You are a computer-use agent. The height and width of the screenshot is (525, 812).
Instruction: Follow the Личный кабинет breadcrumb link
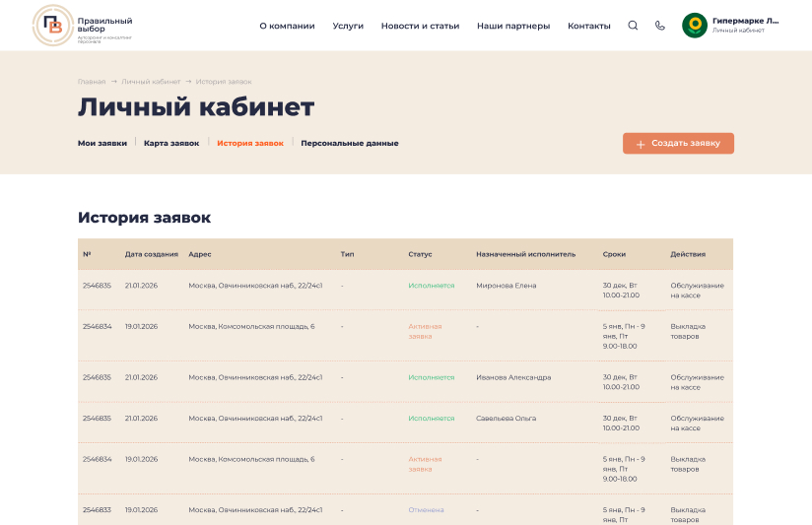tap(151, 82)
